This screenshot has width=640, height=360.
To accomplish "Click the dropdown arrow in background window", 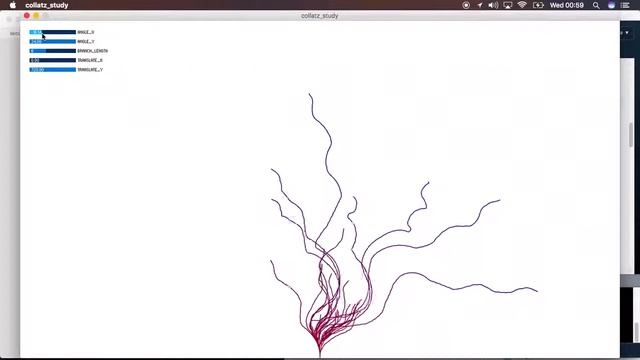I will coord(627,33).
